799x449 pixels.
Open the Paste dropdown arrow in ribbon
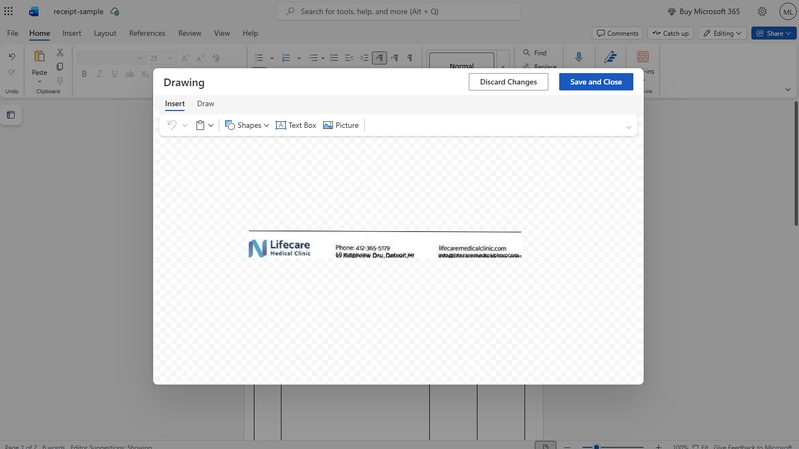coord(39,82)
